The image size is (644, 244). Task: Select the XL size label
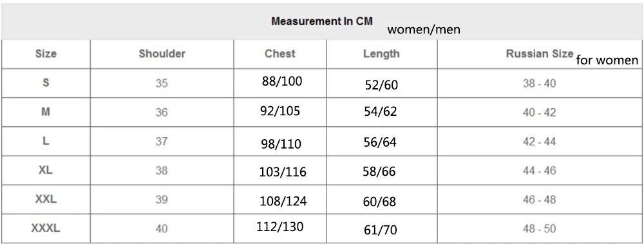[46, 170]
